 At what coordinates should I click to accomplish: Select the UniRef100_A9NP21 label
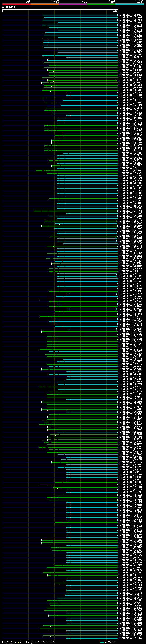[x=131, y=173]
